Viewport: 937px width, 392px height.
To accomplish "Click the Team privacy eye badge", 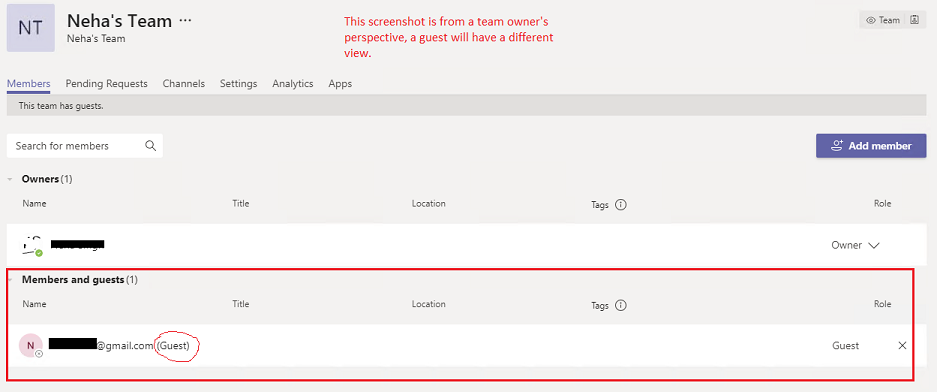I will [883, 20].
